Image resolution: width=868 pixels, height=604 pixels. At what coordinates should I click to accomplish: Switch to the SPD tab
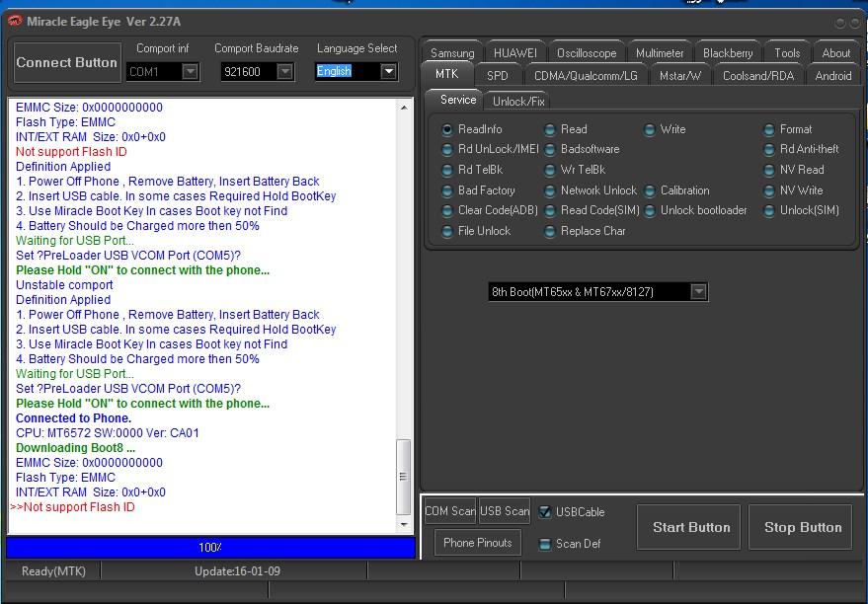tap(497, 76)
